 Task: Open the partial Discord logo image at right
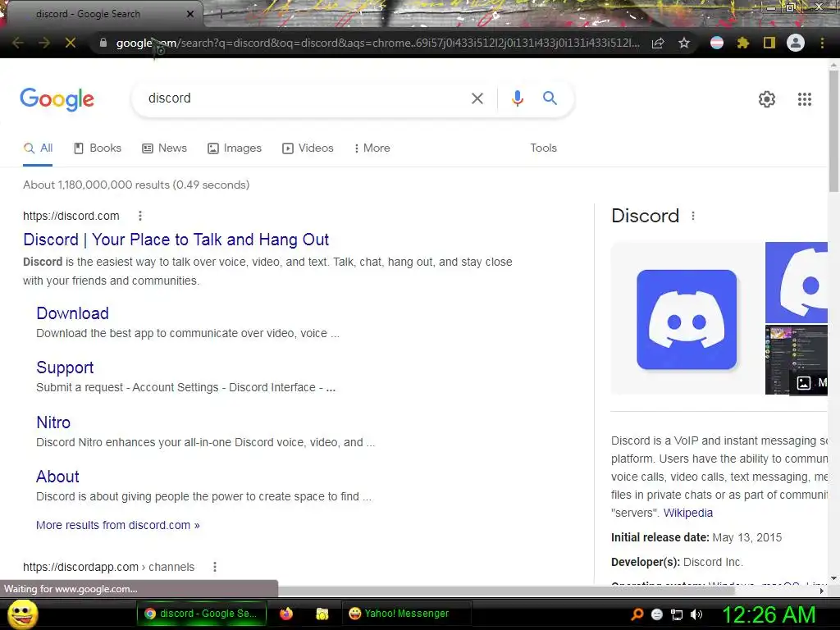click(x=797, y=282)
